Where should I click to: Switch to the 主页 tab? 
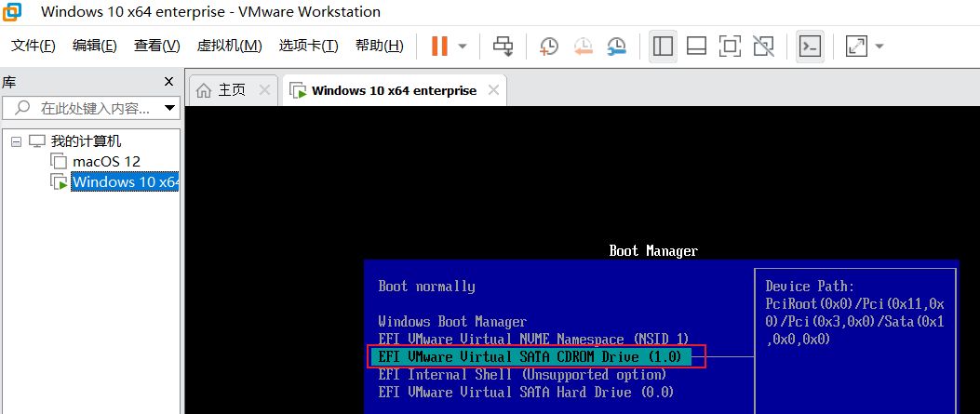click(223, 90)
